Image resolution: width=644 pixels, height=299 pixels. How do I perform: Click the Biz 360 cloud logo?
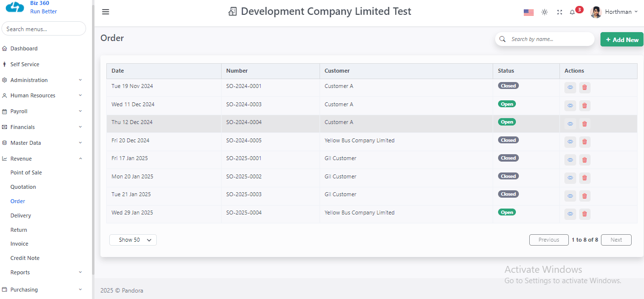[x=15, y=7]
